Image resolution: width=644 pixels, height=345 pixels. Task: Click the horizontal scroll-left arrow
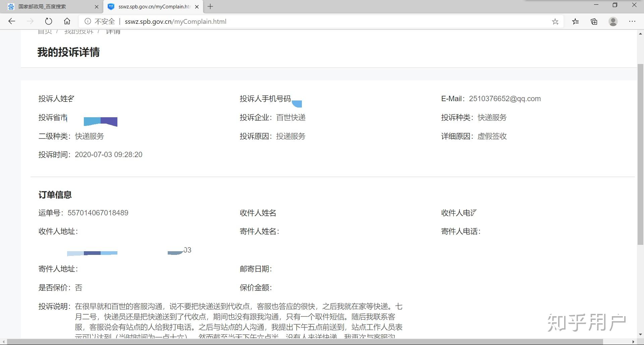pyautogui.click(x=3, y=342)
